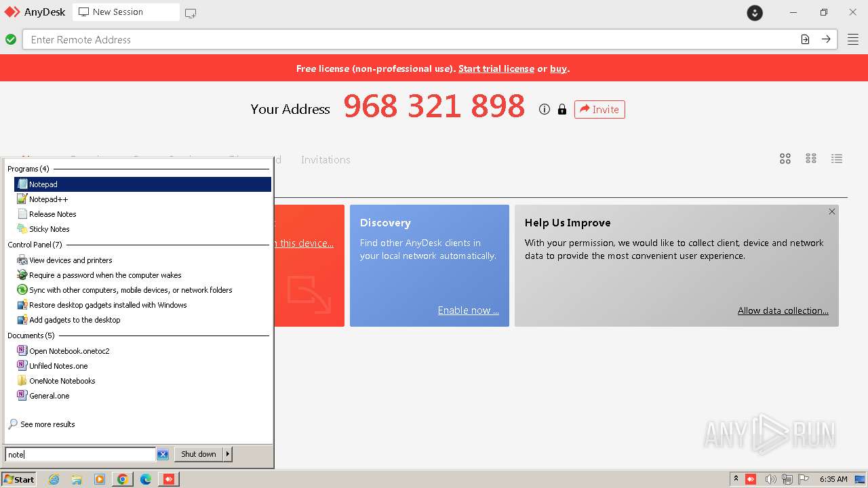Click browse files icon in address bar
Screen dimensions: 868x488
click(x=805, y=39)
